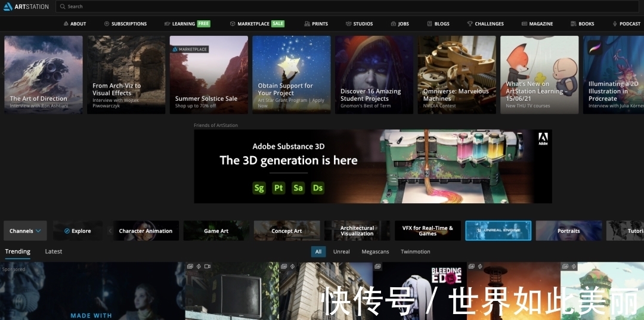The width and height of the screenshot is (644, 320).
Task: Open What's New on ArtStation Learning card
Action: (x=539, y=74)
